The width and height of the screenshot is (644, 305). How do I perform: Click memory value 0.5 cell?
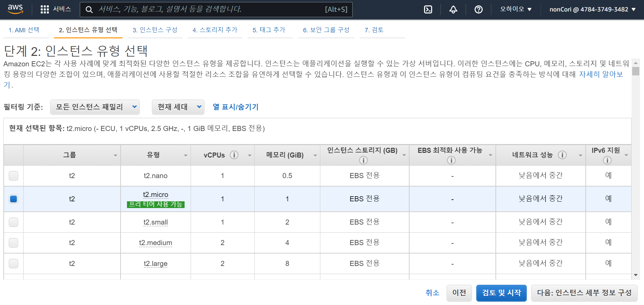point(287,176)
